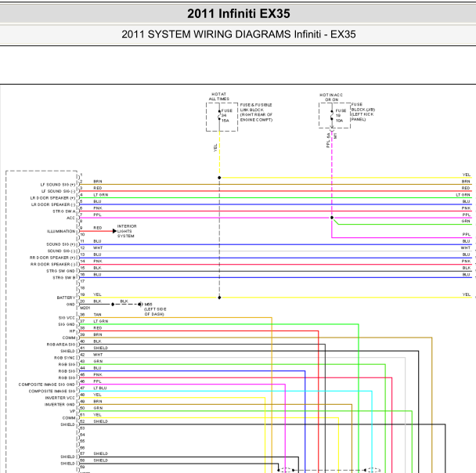Click the "ACC" pin label

[x=70, y=218]
